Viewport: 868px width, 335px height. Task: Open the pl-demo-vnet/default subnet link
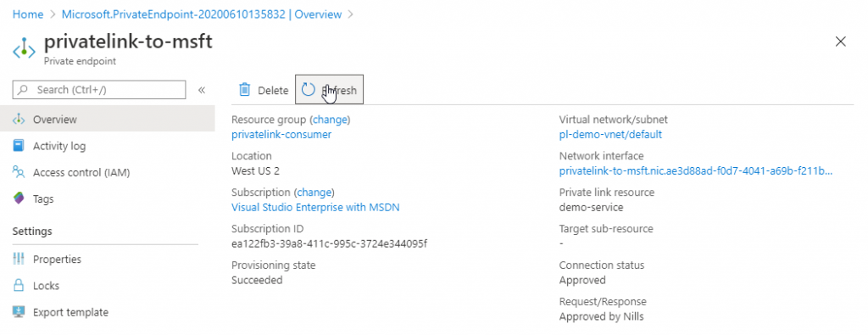coord(610,135)
